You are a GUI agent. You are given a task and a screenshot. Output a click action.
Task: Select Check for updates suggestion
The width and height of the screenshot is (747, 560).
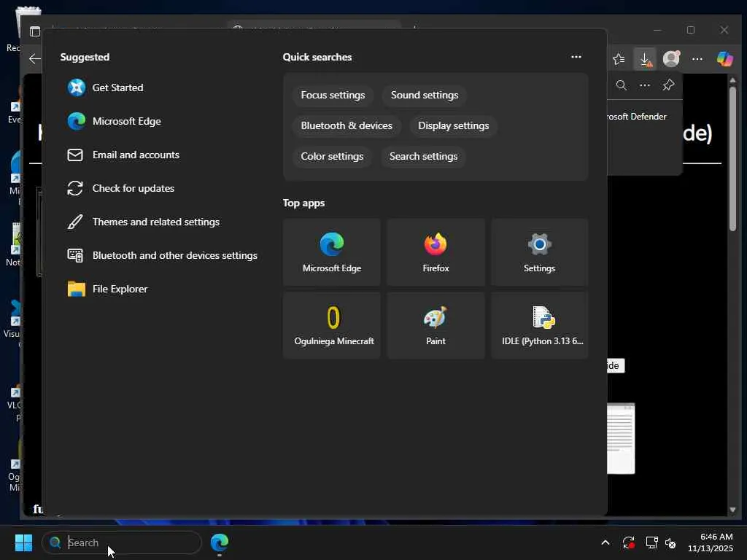pos(121,189)
